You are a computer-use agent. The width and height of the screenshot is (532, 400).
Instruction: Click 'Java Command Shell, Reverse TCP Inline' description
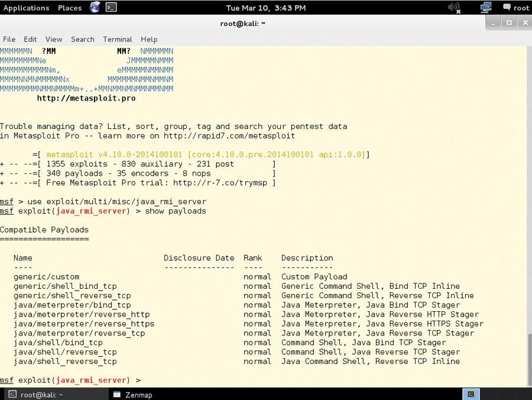click(371, 362)
